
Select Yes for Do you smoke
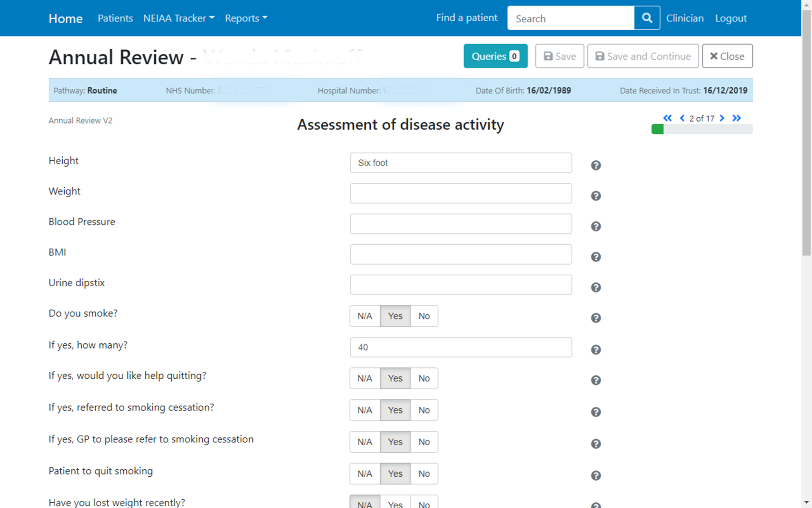(x=395, y=316)
